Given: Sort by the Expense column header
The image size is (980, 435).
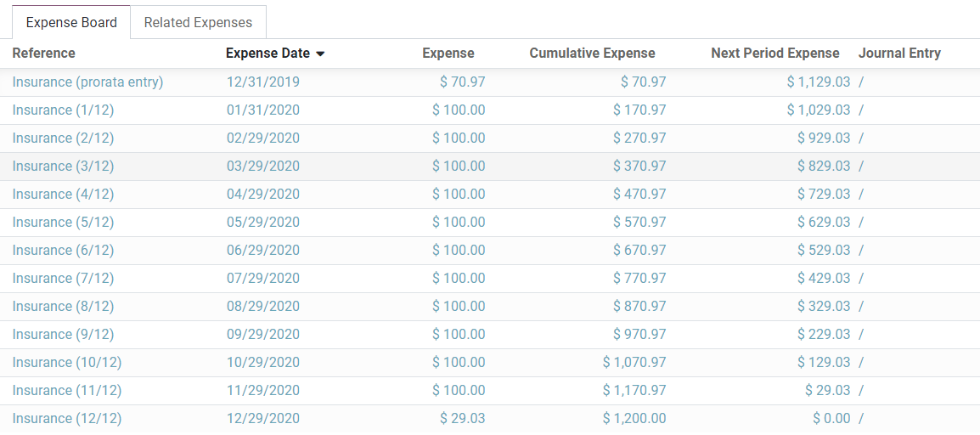Looking at the screenshot, I should pyautogui.click(x=448, y=54).
